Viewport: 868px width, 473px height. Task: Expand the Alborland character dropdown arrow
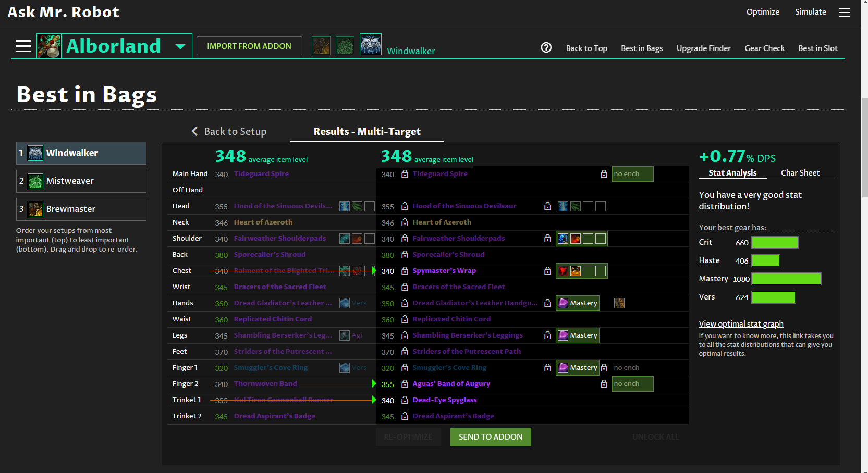(x=180, y=46)
